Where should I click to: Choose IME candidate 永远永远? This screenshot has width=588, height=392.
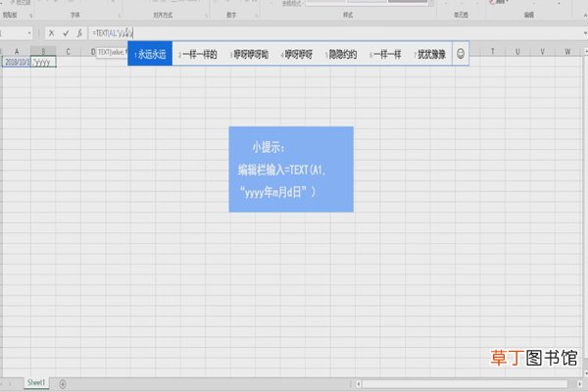[150, 54]
